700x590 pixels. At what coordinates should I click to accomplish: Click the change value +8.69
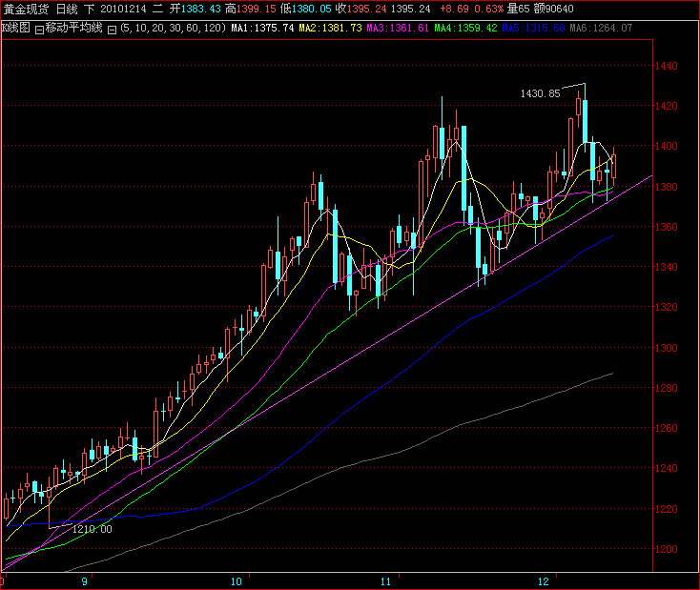pyautogui.click(x=455, y=9)
